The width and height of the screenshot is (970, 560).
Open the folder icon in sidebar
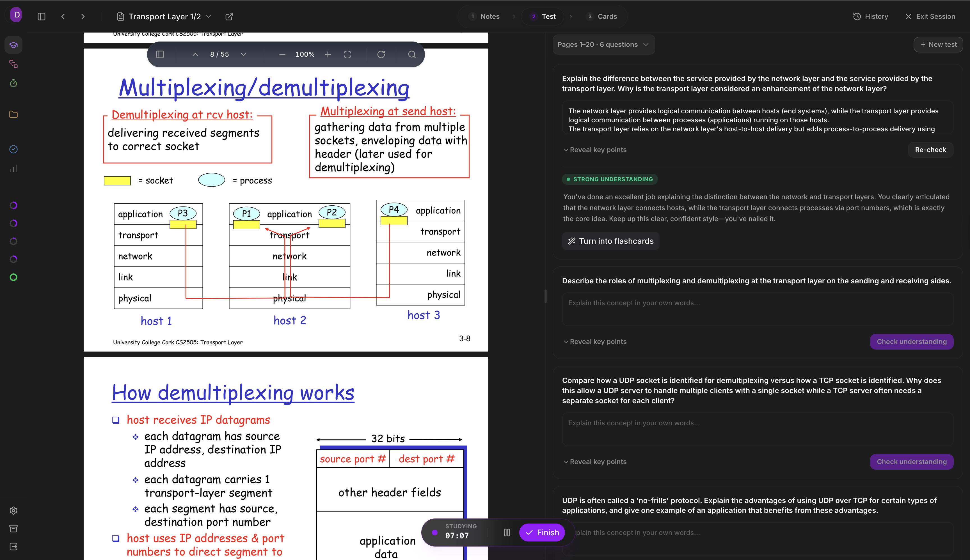click(x=13, y=114)
